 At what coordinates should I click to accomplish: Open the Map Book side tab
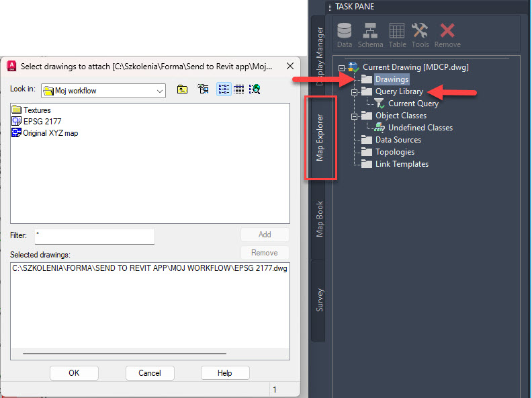tap(320, 218)
